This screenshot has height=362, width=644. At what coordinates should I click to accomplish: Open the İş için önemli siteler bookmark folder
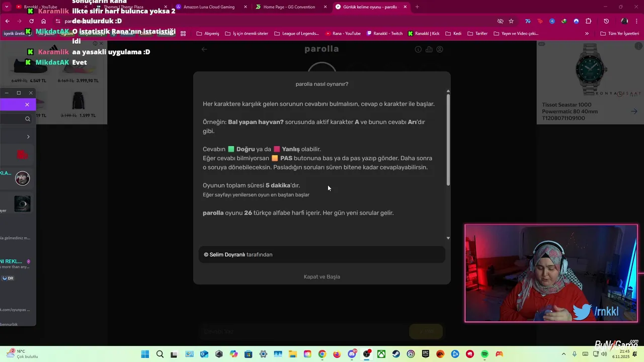(246, 34)
